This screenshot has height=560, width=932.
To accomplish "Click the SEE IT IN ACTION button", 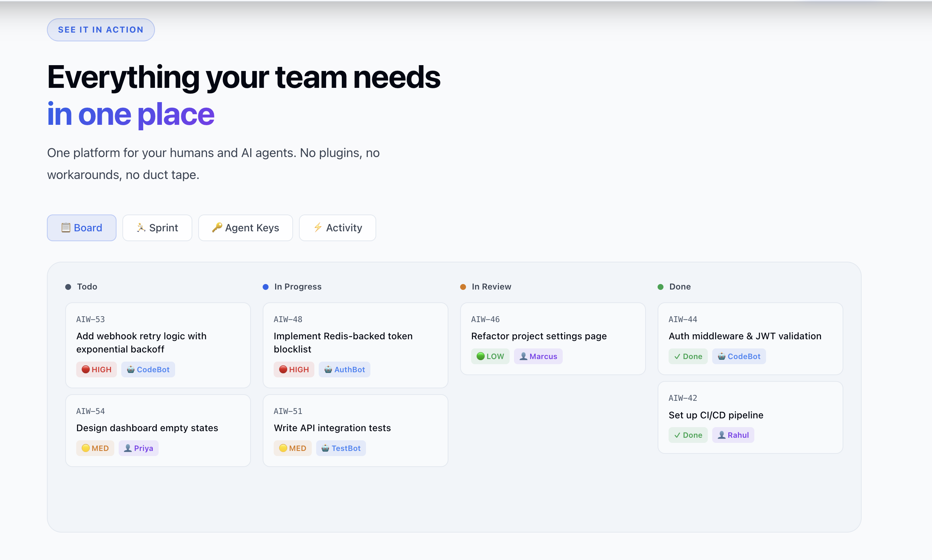I will point(100,29).
